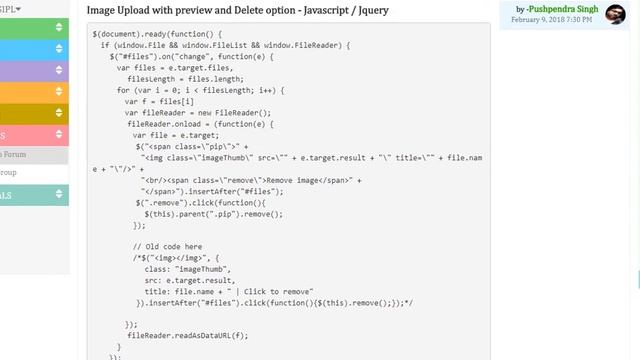The height and width of the screenshot is (360, 640).
Task: Click the February 9, 2018 post date
Action: point(551,20)
